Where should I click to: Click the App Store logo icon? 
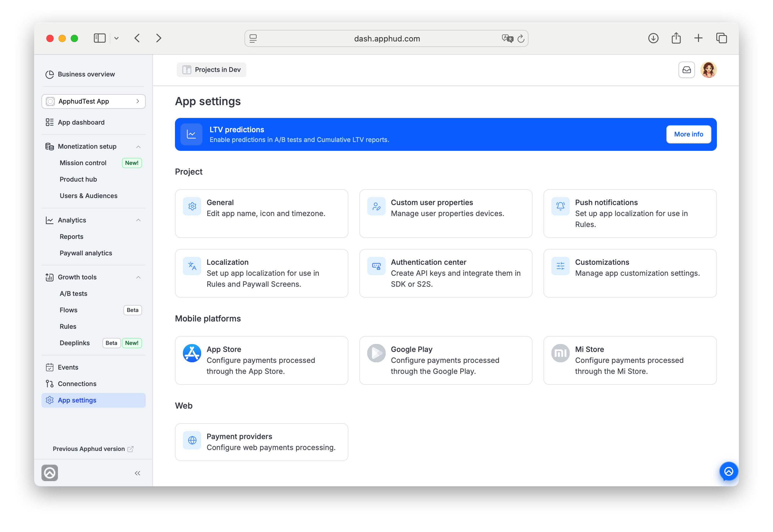click(192, 353)
